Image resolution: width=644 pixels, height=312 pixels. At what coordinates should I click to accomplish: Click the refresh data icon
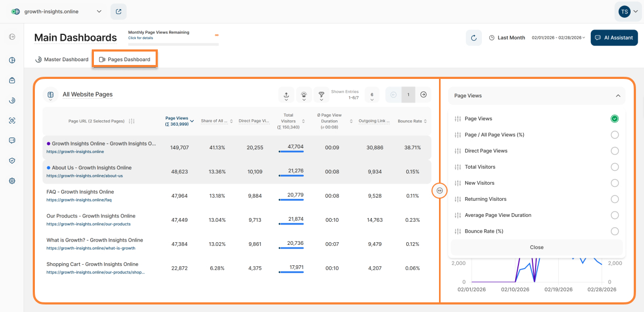[x=473, y=38]
